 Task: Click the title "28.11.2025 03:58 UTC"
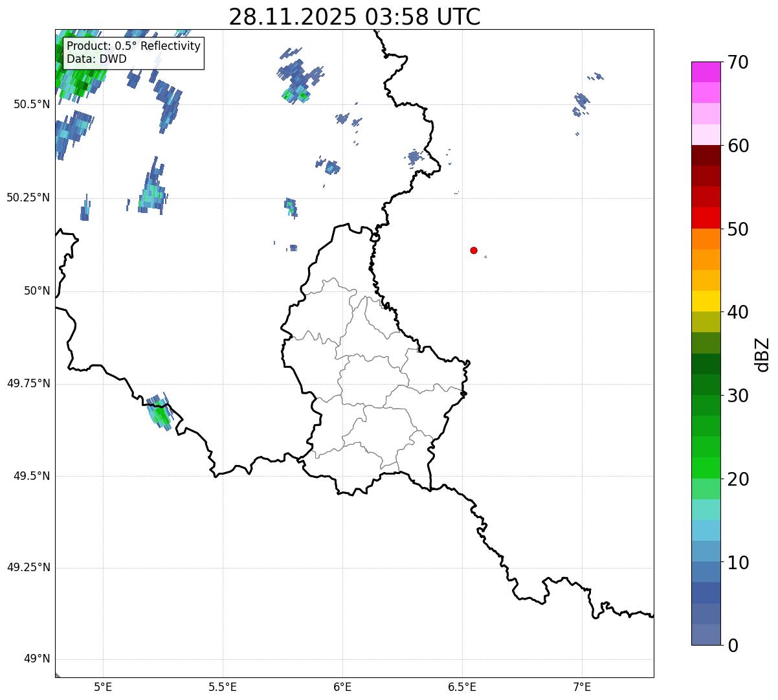point(355,17)
